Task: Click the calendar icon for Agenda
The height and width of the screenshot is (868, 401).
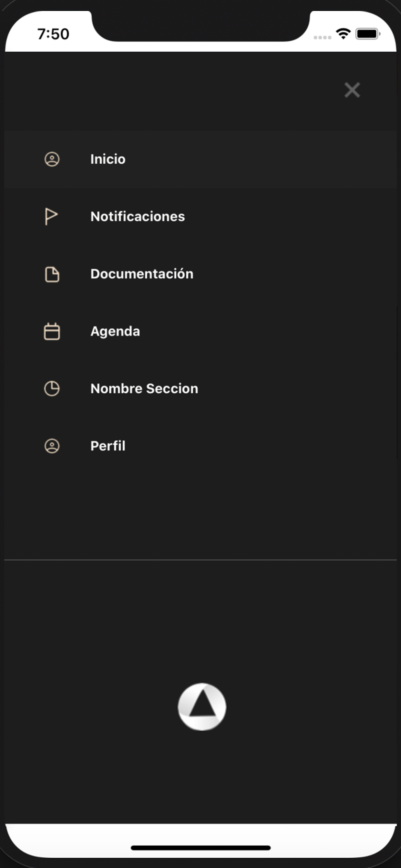Action: point(52,332)
